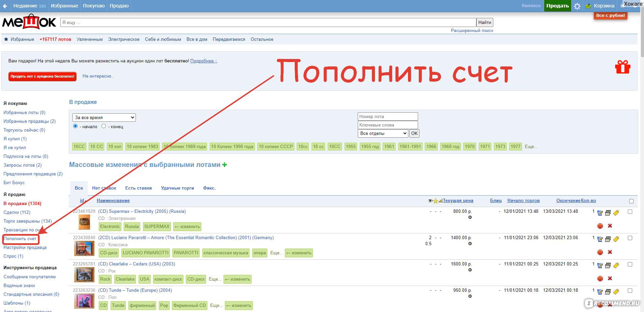Expand 'Еще...' tags in Tunde row
The width and height of the screenshot is (644, 312).
coord(216,305)
